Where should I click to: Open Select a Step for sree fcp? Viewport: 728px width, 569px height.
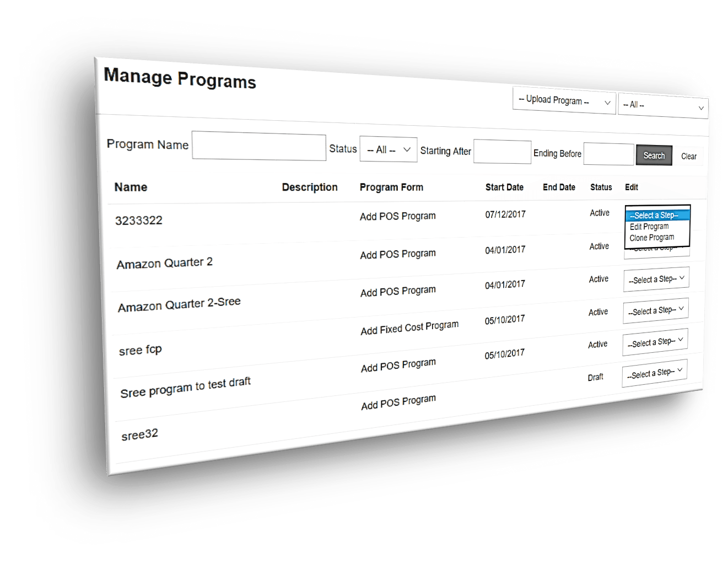(656, 310)
